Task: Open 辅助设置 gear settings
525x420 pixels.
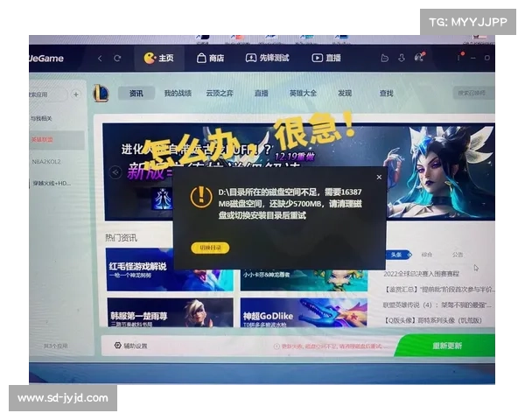Action: [129, 346]
